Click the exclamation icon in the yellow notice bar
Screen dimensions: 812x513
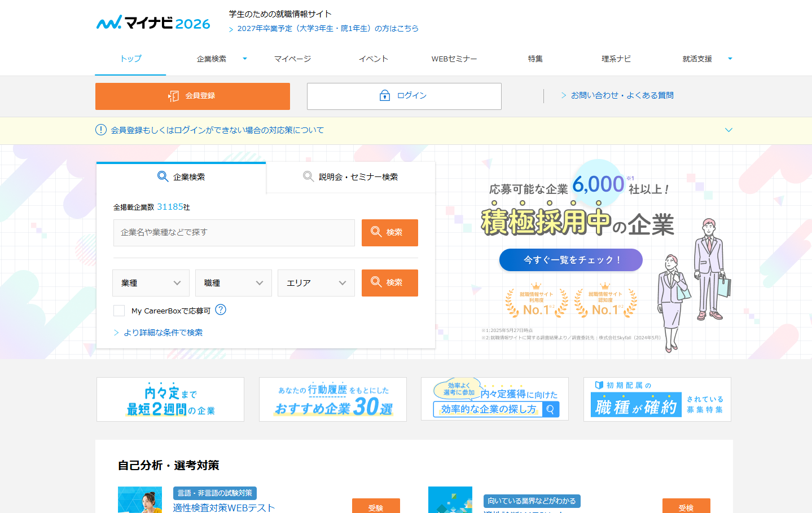click(x=100, y=130)
